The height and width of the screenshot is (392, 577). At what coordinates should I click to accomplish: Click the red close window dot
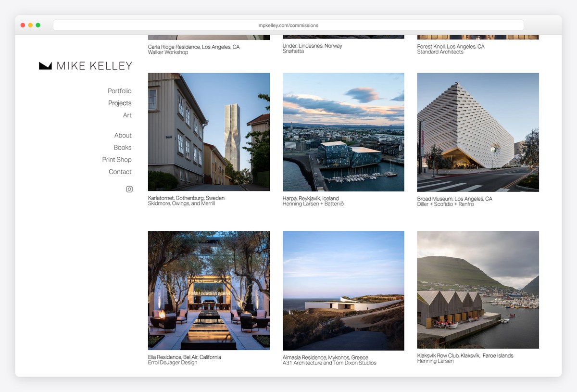click(x=23, y=25)
